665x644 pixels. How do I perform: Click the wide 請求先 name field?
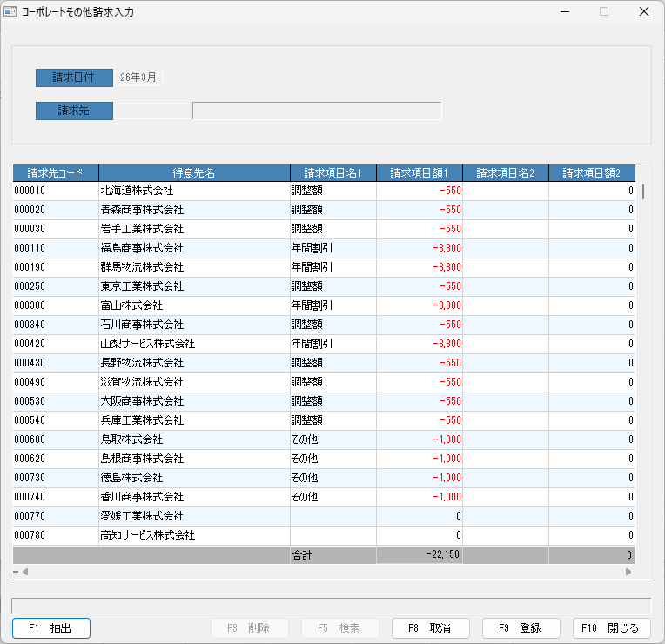coord(317,111)
